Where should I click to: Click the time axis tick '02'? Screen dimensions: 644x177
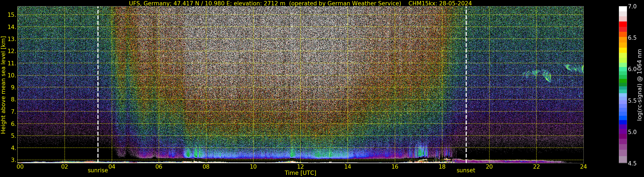(65, 167)
